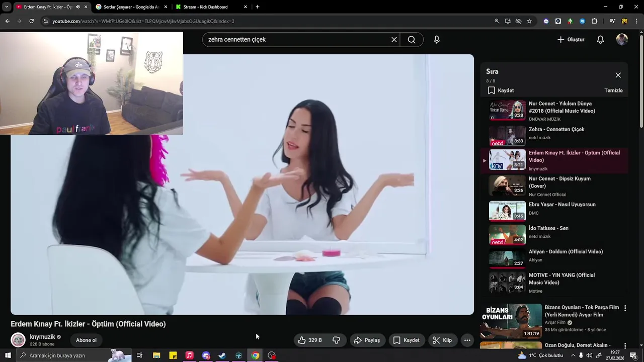
Task: Click the browser address bar URL
Action: click(x=143, y=21)
